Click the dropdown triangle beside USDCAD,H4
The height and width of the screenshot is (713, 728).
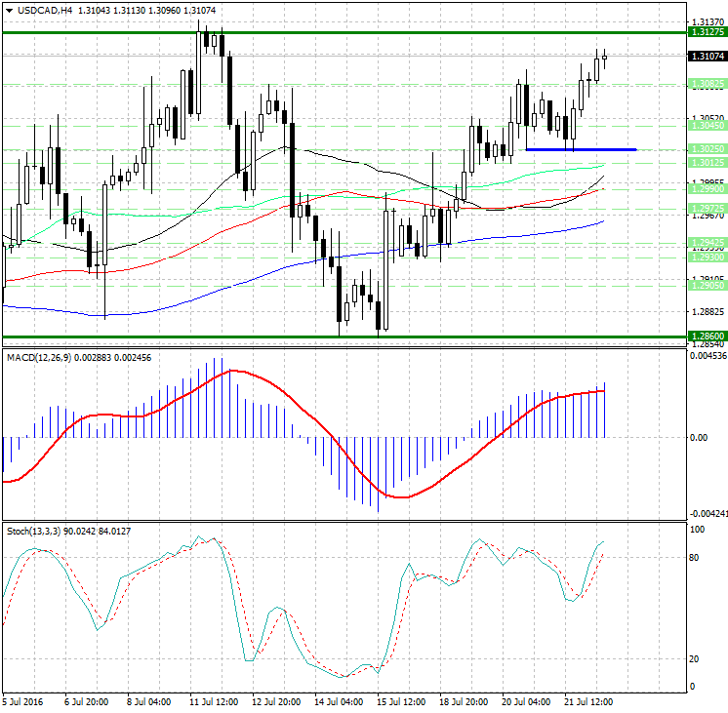(7, 11)
